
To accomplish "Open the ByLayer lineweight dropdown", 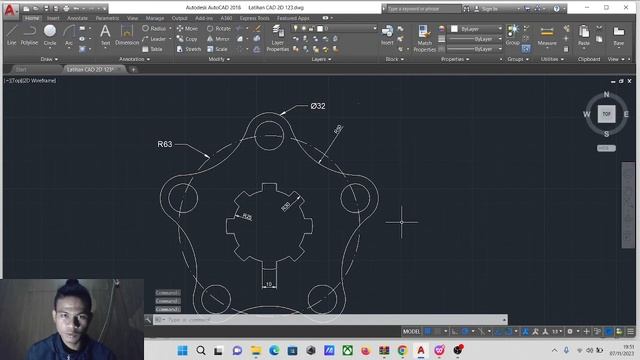I will pyautogui.click(x=475, y=39).
